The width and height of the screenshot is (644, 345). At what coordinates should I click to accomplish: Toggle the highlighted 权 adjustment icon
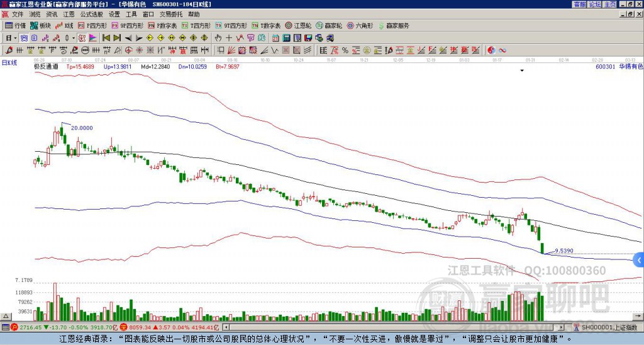pos(82,38)
